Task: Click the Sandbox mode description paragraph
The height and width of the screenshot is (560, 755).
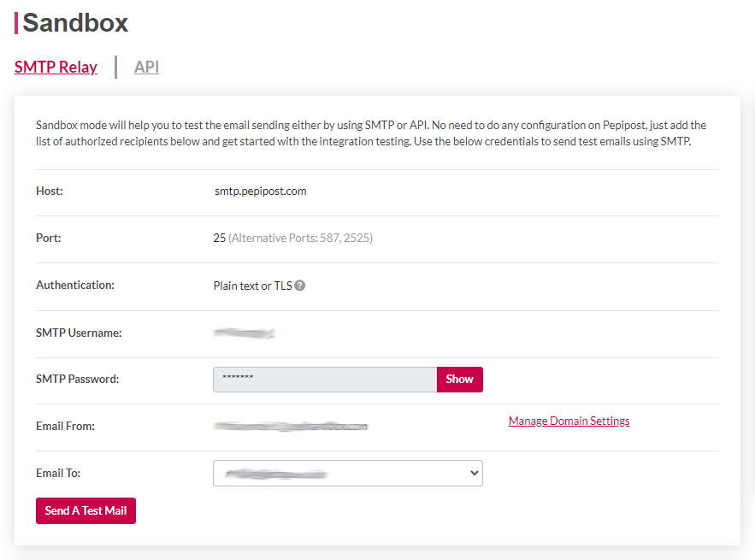Action: pos(371,133)
